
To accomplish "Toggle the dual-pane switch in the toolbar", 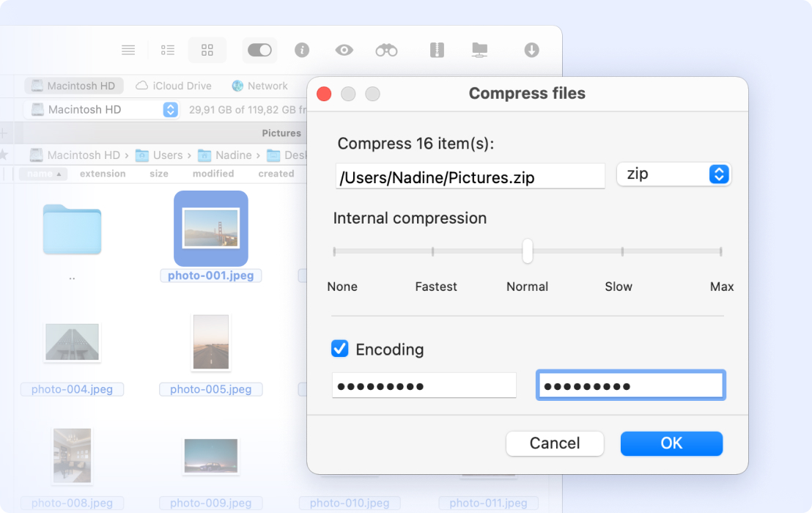I will [x=259, y=50].
